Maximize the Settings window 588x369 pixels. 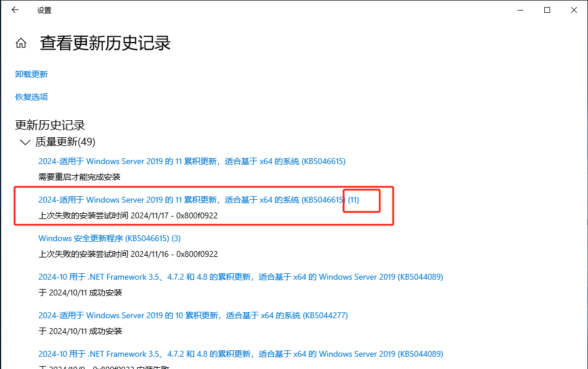tap(547, 10)
